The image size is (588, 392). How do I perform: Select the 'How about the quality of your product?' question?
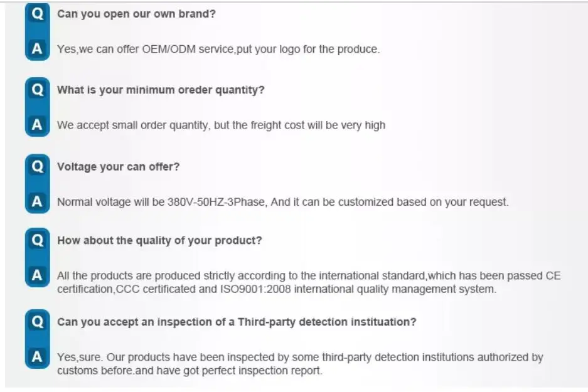click(159, 241)
